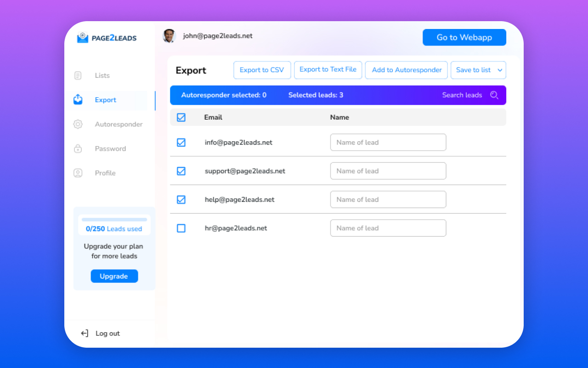Screen dimensions: 588x368
Task: Select Export in the sidebar
Action: (x=106, y=100)
